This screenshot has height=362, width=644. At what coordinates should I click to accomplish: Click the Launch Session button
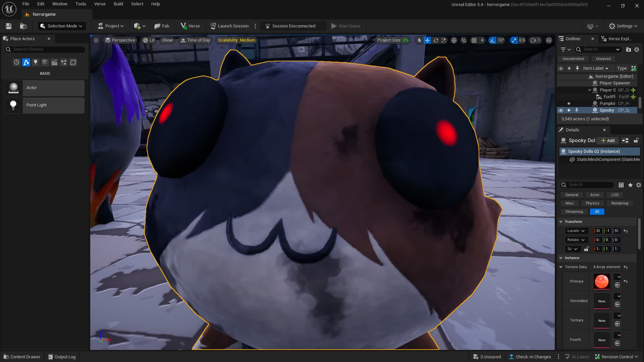[x=229, y=26]
